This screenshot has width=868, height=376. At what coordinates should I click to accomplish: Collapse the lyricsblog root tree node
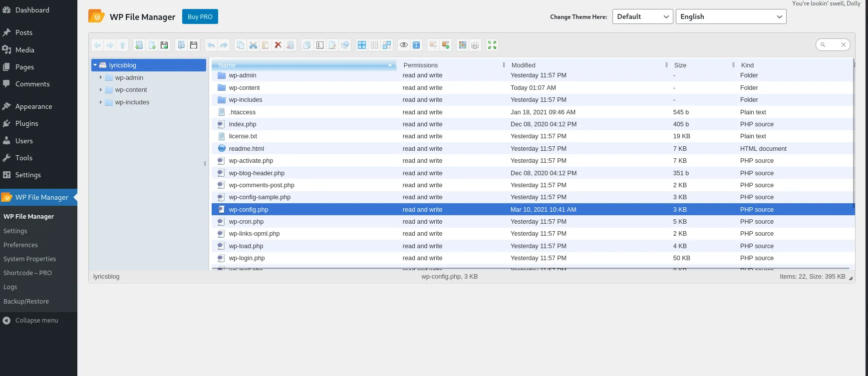pyautogui.click(x=95, y=65)
